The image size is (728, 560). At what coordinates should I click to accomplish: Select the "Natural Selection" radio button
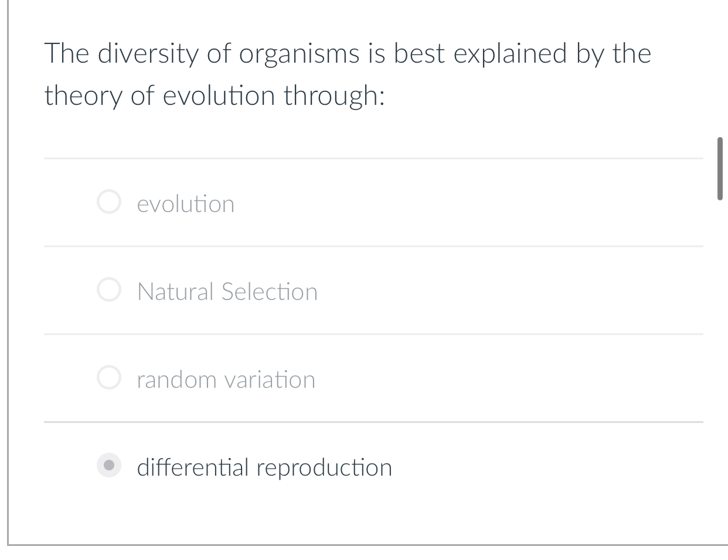109,291
